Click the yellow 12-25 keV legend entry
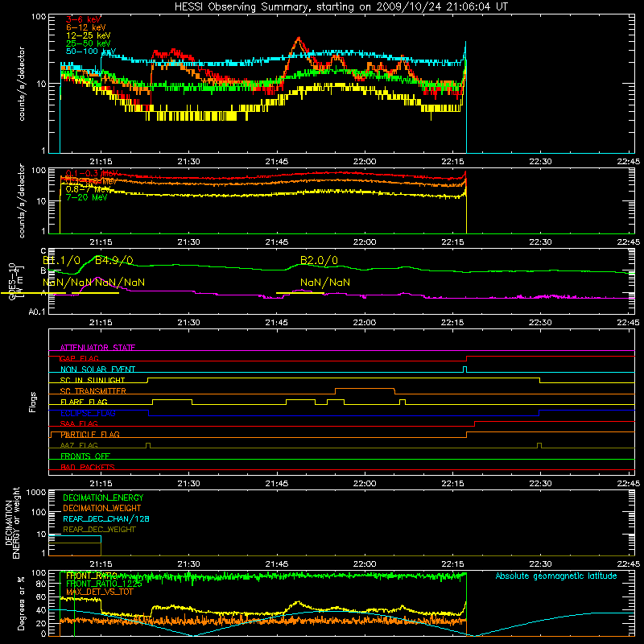644x644 pixels. click(x=88, y=35)
